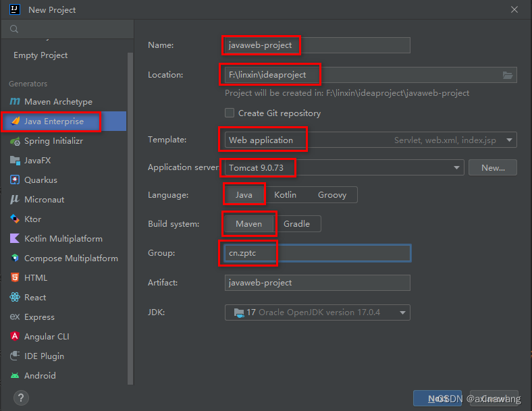532x411 pixels.
Task: Click the Quarkus generator icon
Action: point(15,180)
